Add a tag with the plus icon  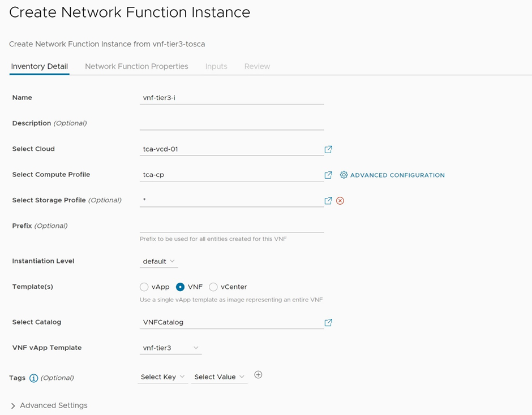pyautogui.click(x=258, y=375)
